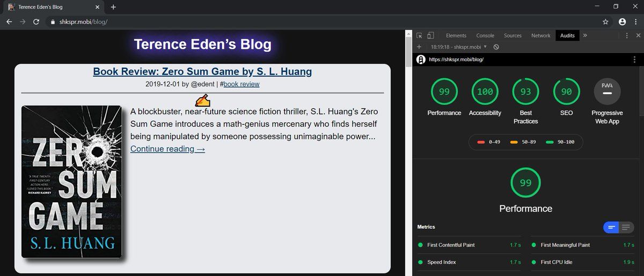
Task: Switch to the Network tab
Action: pos(540,35)
